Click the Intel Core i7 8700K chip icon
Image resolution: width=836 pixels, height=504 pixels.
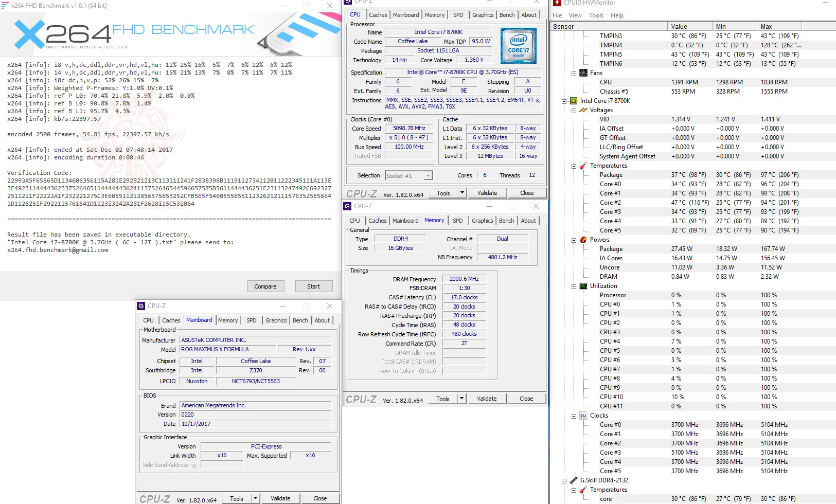(573, 101)
